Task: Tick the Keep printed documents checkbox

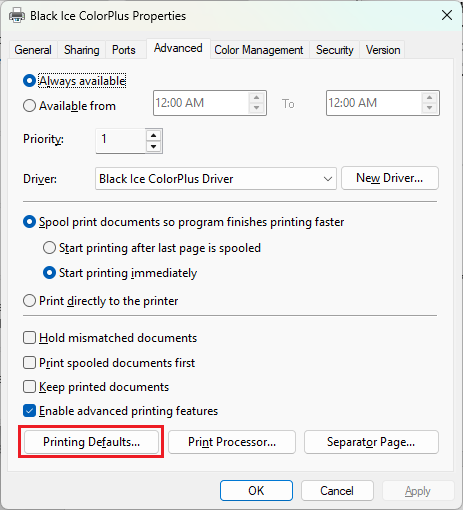Action: [29, 387]
